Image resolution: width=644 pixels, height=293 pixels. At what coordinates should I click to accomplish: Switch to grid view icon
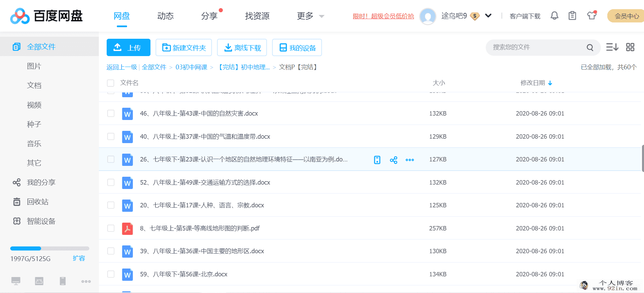coord(630,47)
